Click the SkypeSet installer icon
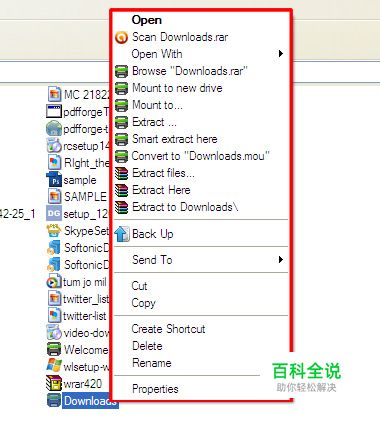The width and height of the screenshot is (380, 423). coord(54,231)
